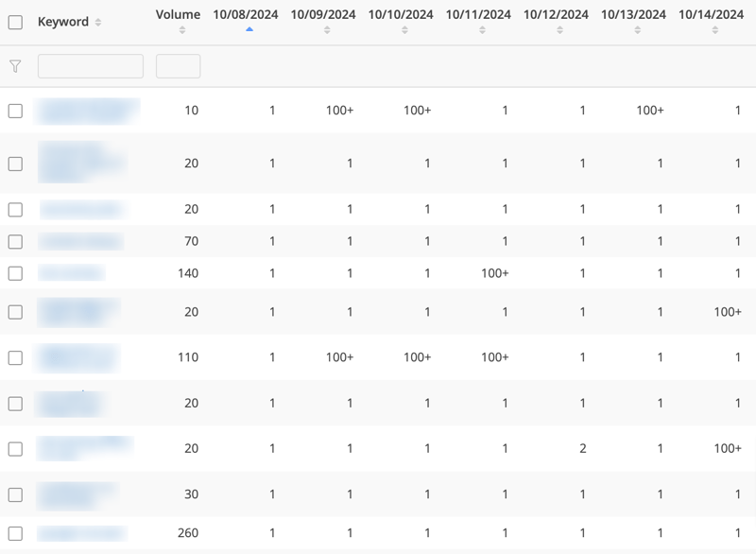This screenshot has width=756, height=554.
Task: Sort by the 10/12/2024 column arrows
Action: [559, 30]
